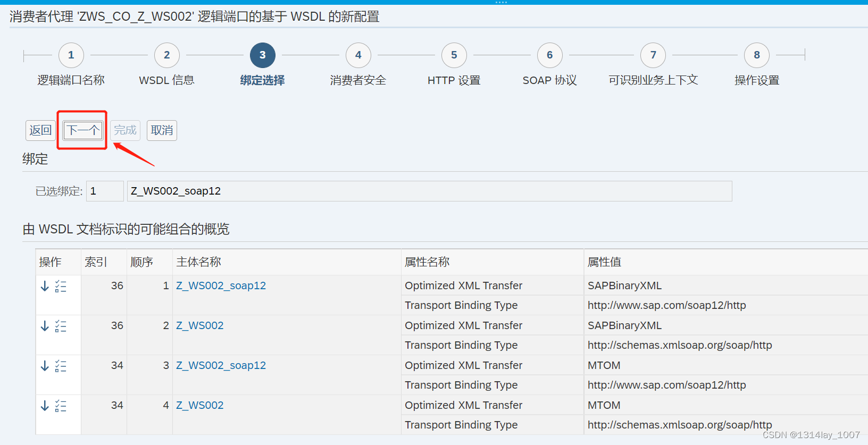The height and width of the screenshot is (445, 868).
Task: Go to wizard step 1 逻辑端口名称
Action: [x=71, y=55]
